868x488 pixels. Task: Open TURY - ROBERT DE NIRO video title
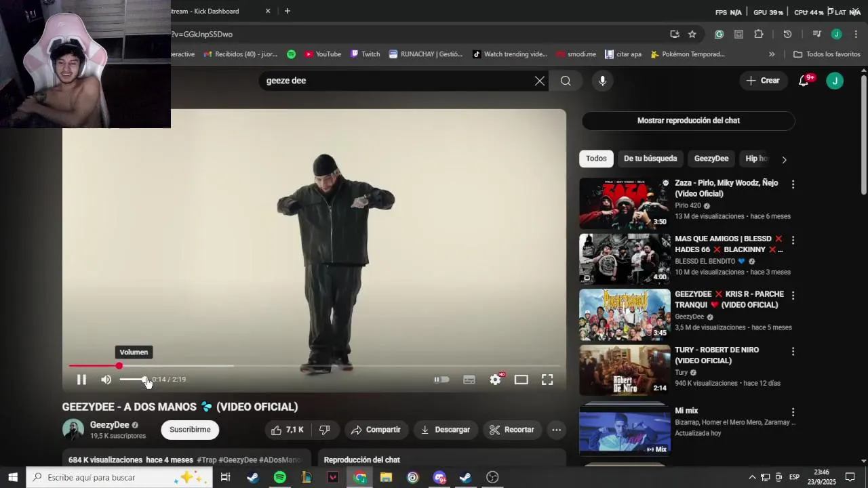point(717,355)
